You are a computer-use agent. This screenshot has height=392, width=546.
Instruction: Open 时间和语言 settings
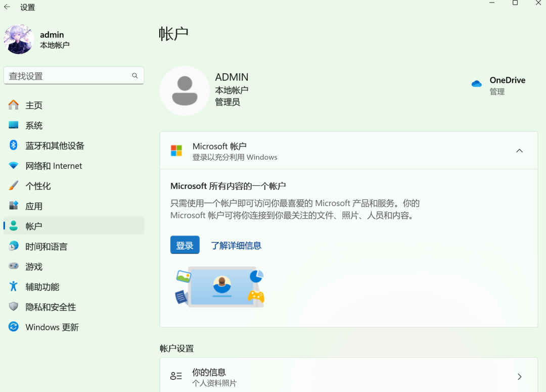click(73, 246)
